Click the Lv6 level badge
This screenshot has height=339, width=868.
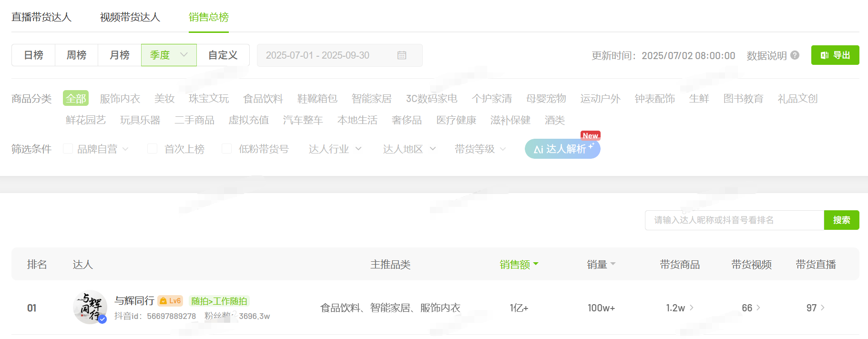[170, 301]
